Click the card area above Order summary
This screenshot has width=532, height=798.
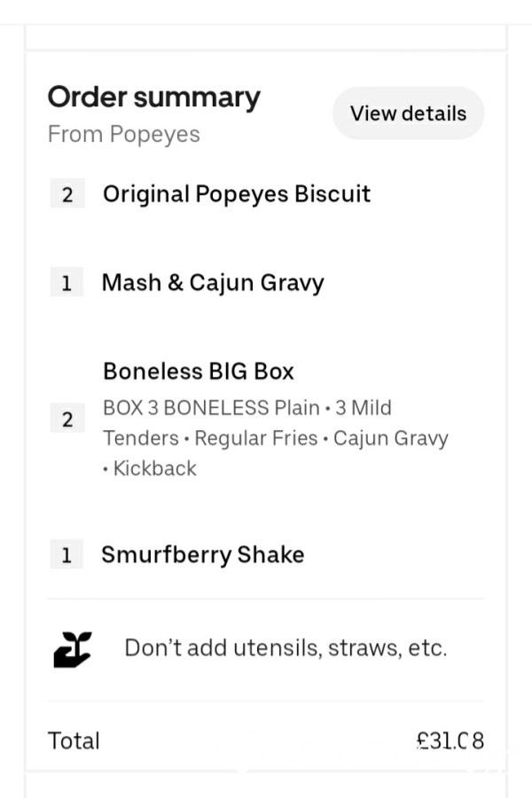click(x=266, y=36)
